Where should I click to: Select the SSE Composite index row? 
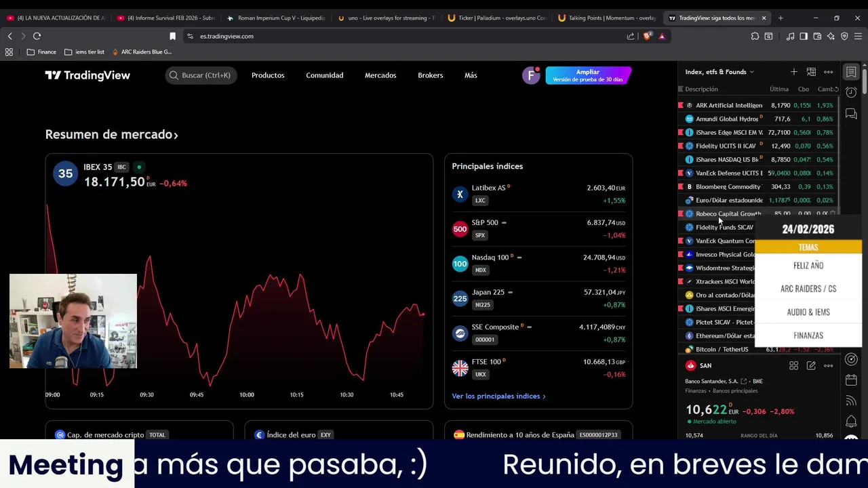pyautogui.click(x=538, y=333)
